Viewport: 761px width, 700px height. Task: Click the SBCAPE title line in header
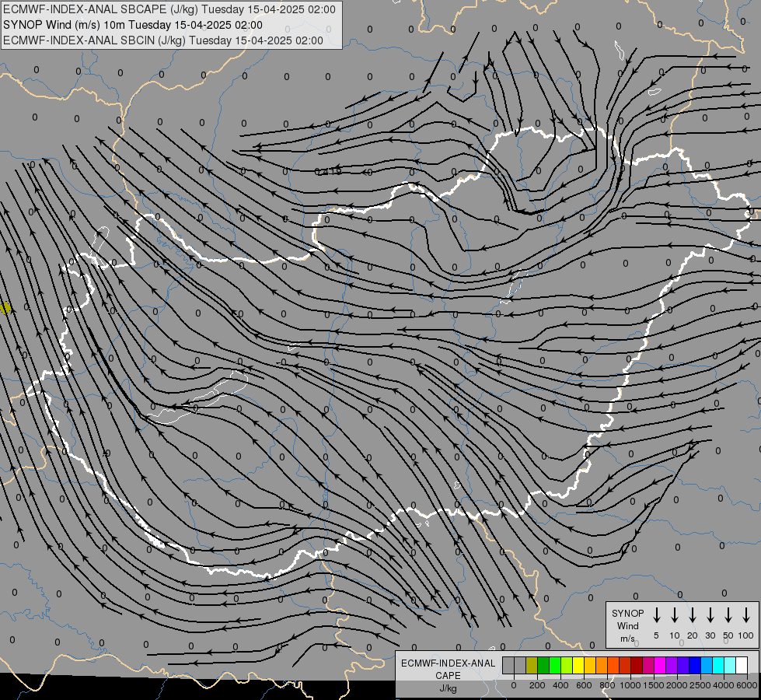click(x=169, y=9)
